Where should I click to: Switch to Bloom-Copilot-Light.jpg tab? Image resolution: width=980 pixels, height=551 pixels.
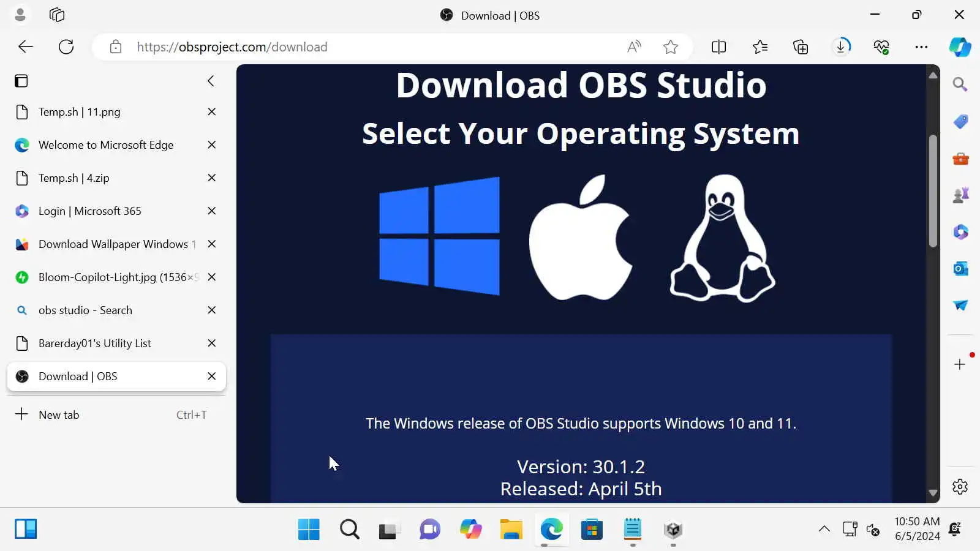[x=116, y=277]
